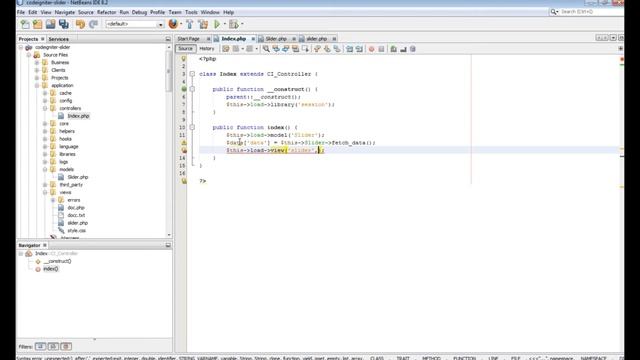Click the Find Previous Occurrence icon

pos(276,49)
